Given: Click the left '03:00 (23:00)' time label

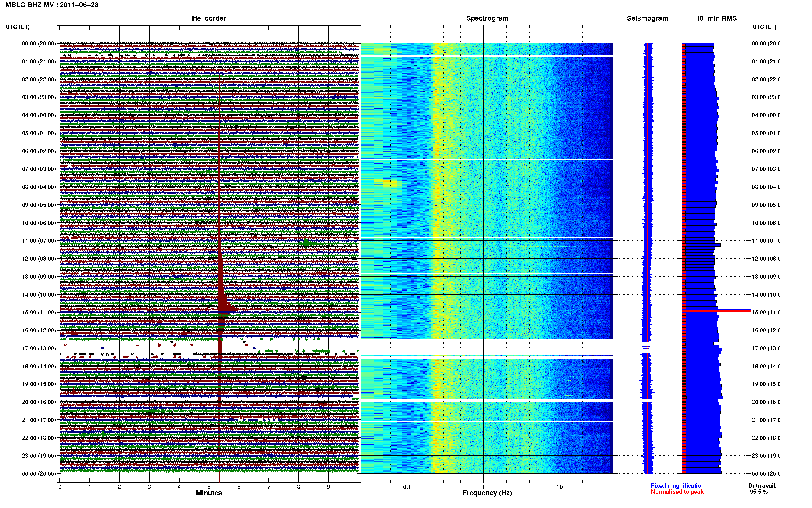Looking at the screenshot, I should pyautogui.click(x=39, y=97).
